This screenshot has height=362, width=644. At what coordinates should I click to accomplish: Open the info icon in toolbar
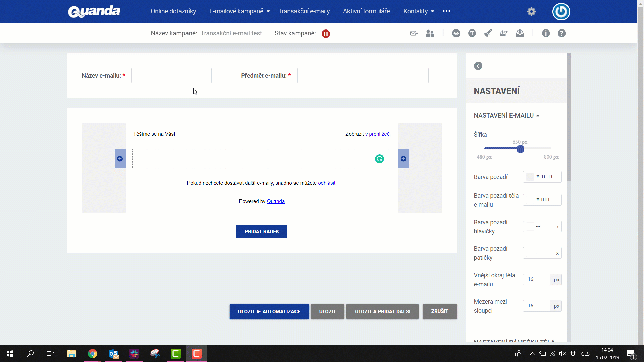click(546, 33)
